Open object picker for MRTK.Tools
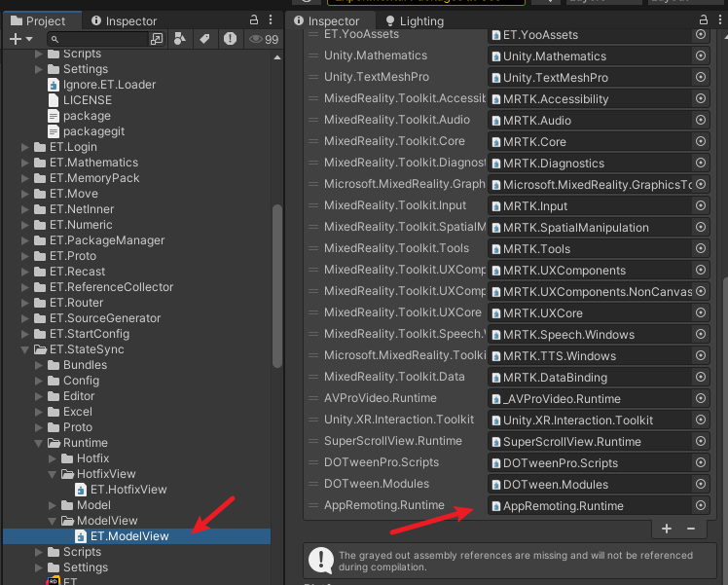The width and height of the screenshot is (728, 585). coord(701,248)
